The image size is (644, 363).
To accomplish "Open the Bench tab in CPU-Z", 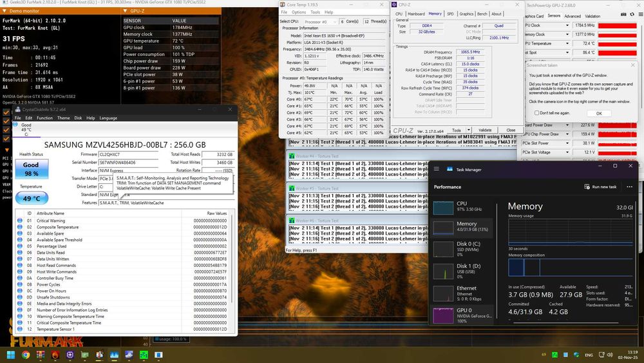I will (482, 14).
